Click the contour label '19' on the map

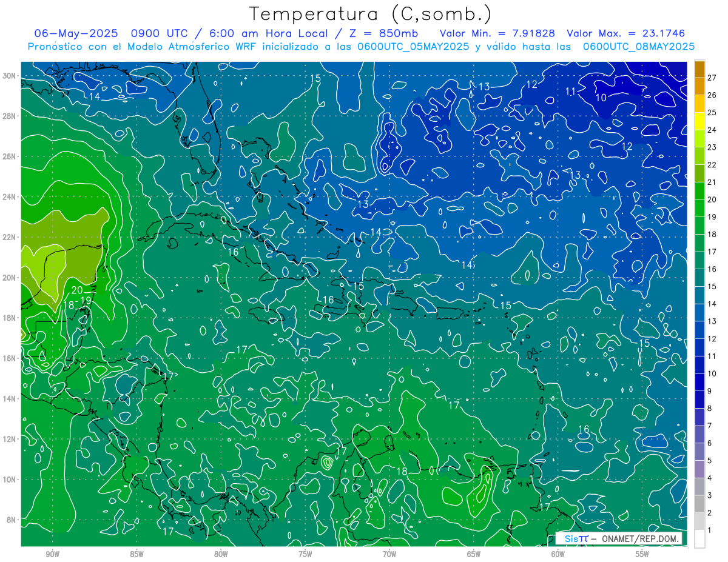click(x=86, y=300)
